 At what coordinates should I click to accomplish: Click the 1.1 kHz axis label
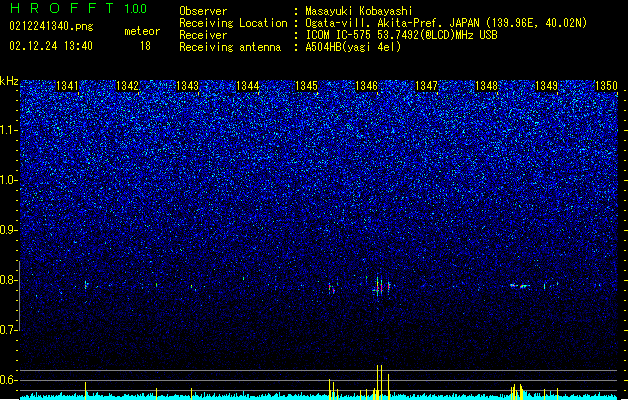[9, 130]
